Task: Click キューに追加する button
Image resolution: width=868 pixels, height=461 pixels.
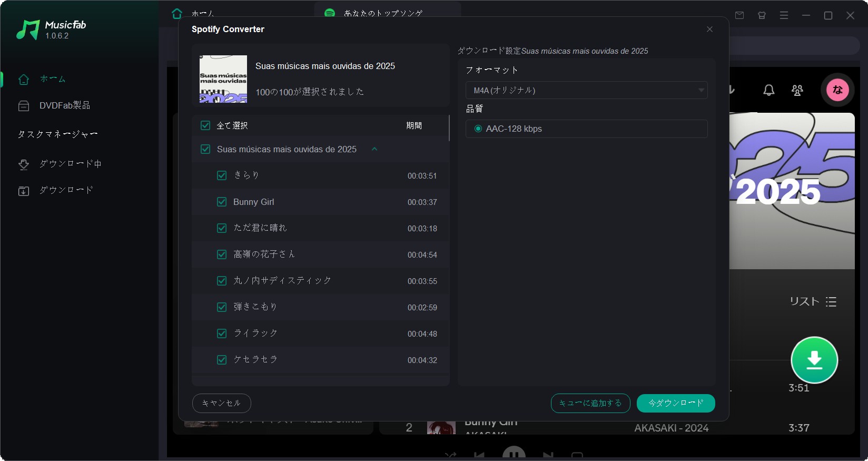Action: click(590, 403)
